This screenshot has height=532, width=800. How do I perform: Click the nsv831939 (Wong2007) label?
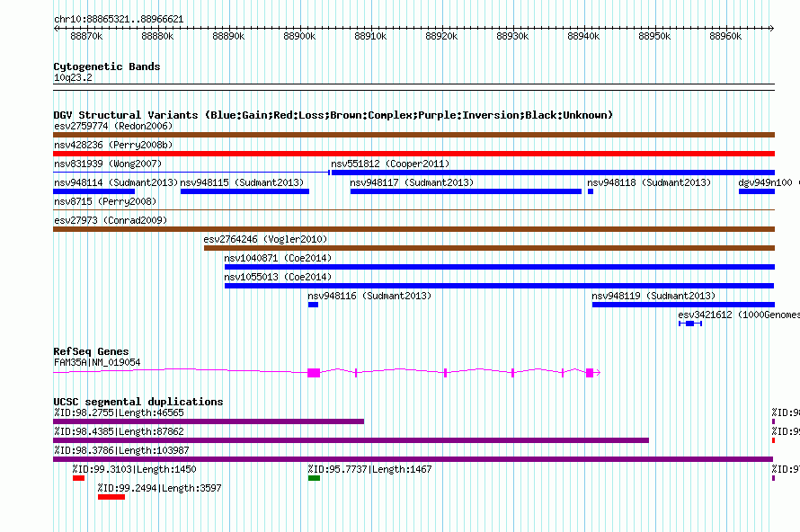pos(108,164)
